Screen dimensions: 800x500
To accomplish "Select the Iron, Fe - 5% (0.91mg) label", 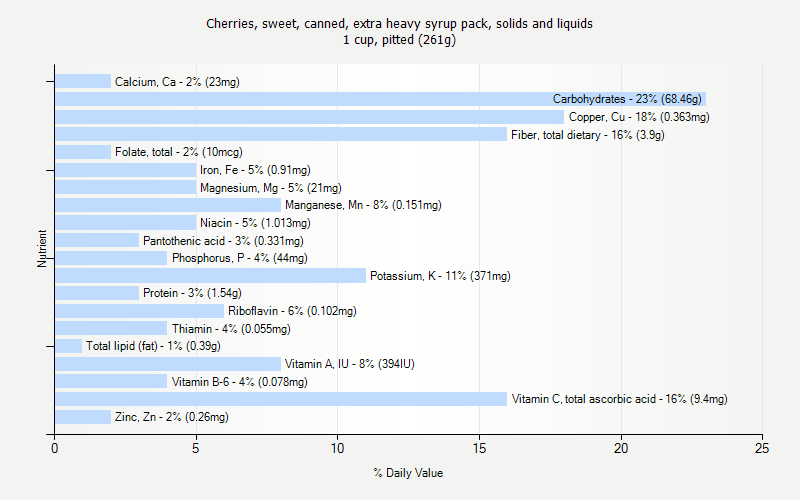I will pyautogui.click(x=255, y=170).
